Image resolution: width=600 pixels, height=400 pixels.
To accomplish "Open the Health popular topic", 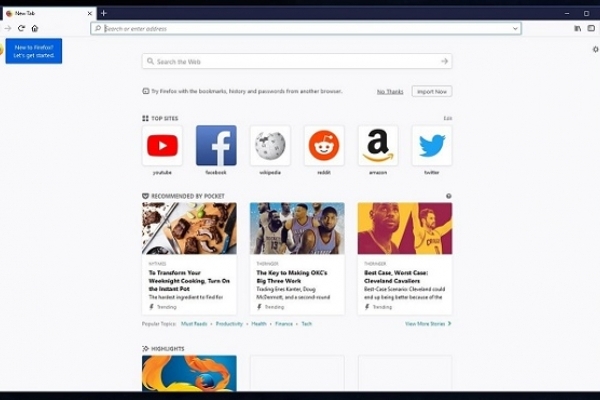I will [259, 324].
